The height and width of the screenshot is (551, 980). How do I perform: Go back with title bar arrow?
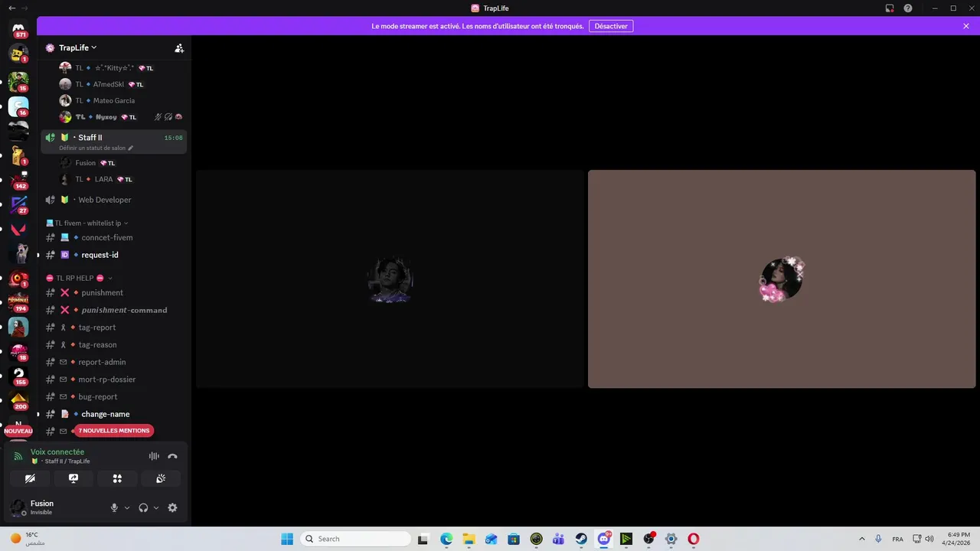(11, 8)
